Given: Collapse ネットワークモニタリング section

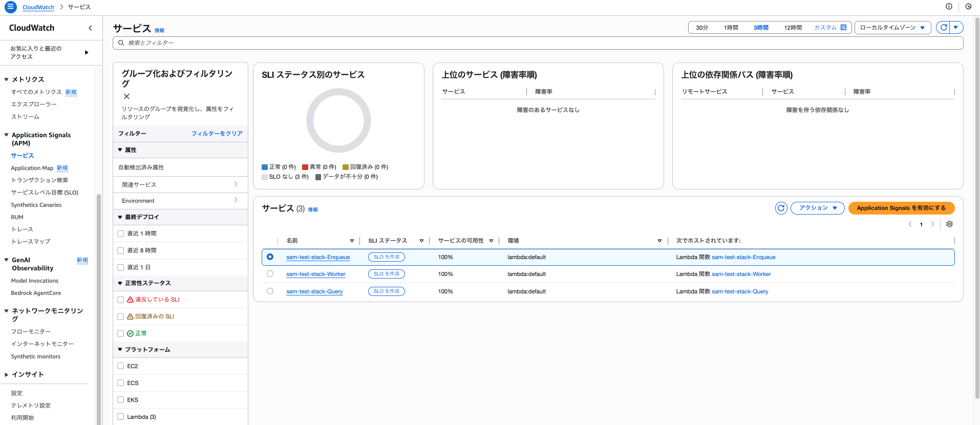Looking at the screenshot, I should coord(6,311).
